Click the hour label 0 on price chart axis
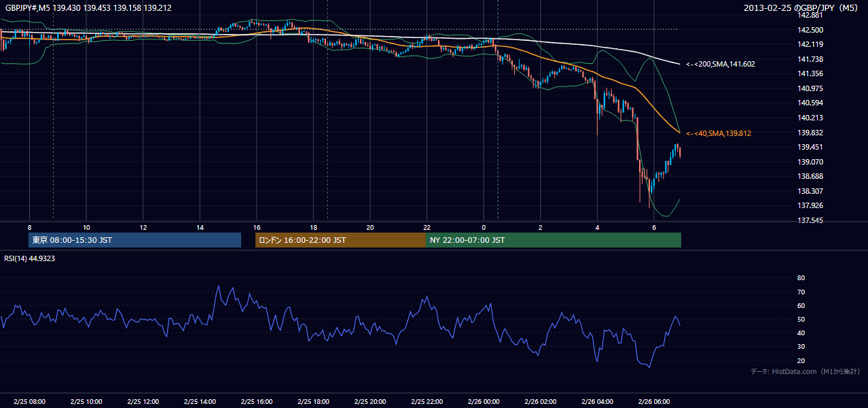The height and width of the screenshot is (408, 868). [484, 227]
